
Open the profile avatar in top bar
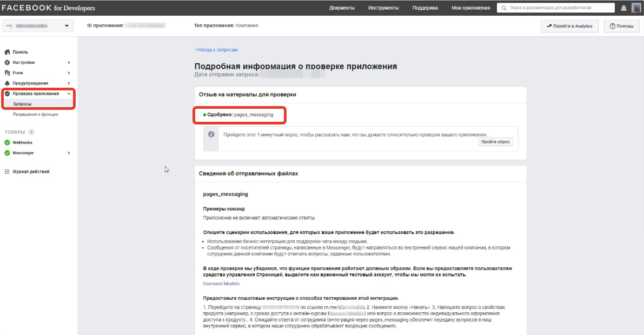coord(636,8)
